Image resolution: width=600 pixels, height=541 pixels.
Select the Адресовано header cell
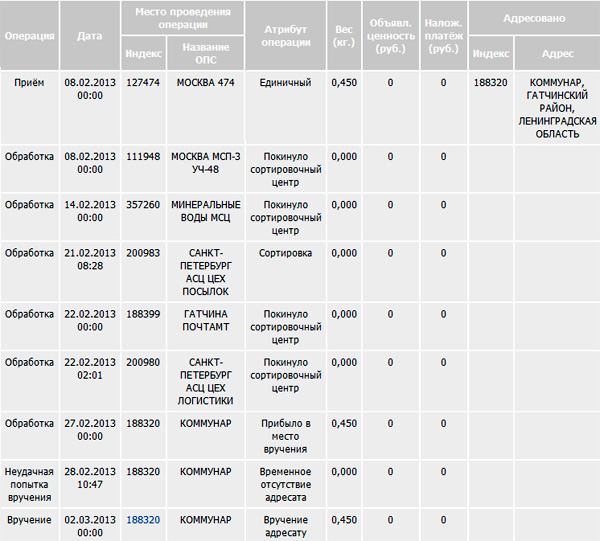[534, 18]
